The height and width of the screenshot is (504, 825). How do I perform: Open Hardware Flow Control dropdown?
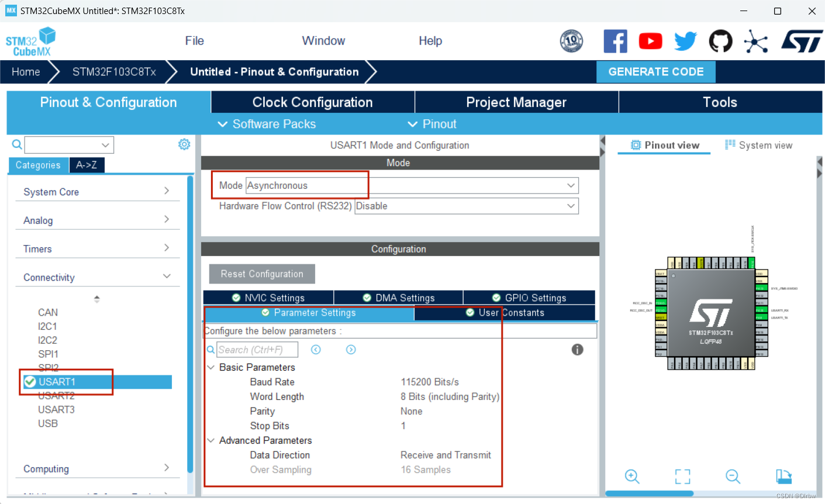coord(467,206)
